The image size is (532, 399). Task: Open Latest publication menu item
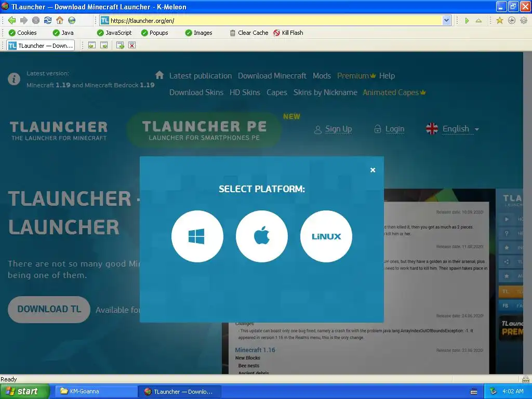point(201,76)
